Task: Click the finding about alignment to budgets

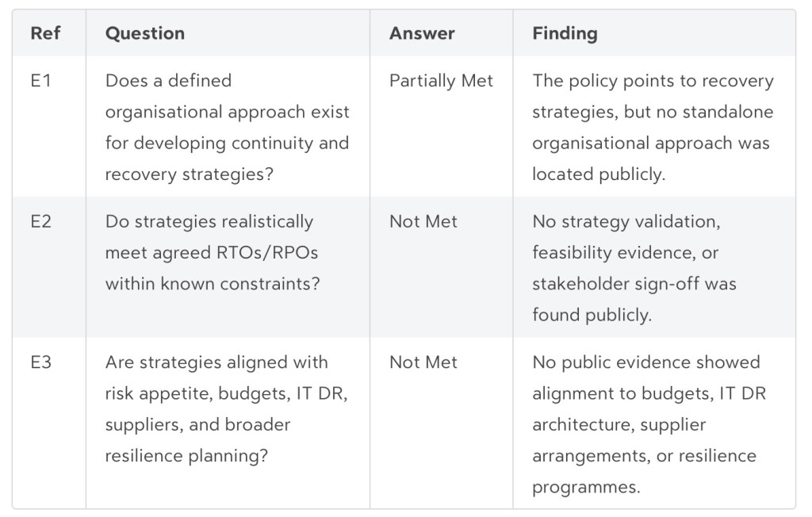Action: click(x=649, y=424)
